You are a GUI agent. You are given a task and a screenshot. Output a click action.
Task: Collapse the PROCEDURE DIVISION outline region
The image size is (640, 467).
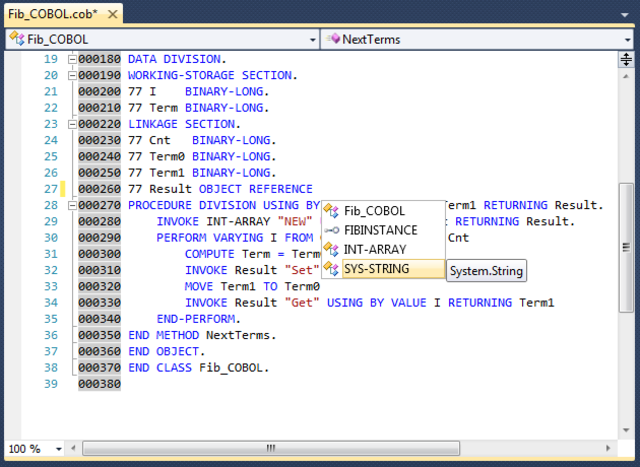(x=72, y=205)
